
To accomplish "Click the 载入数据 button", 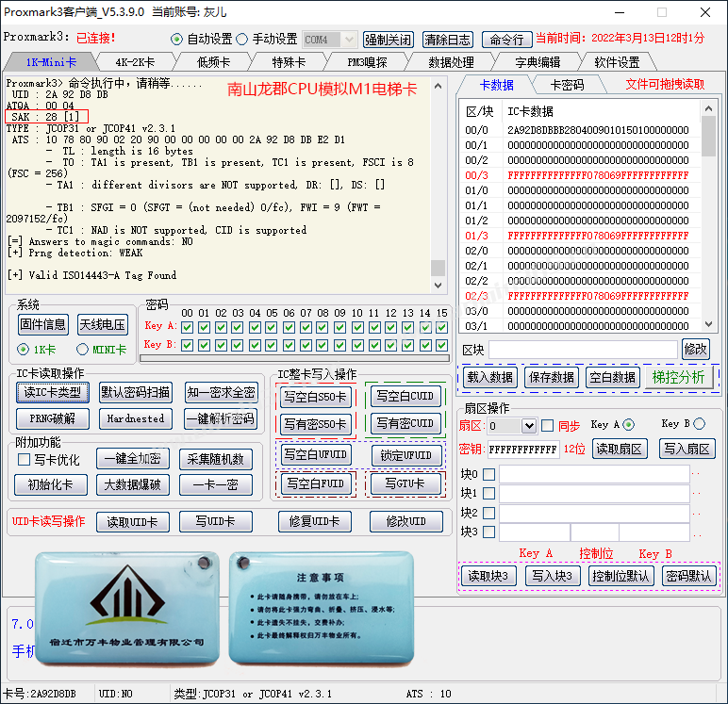I will click(x=489, y=377).
